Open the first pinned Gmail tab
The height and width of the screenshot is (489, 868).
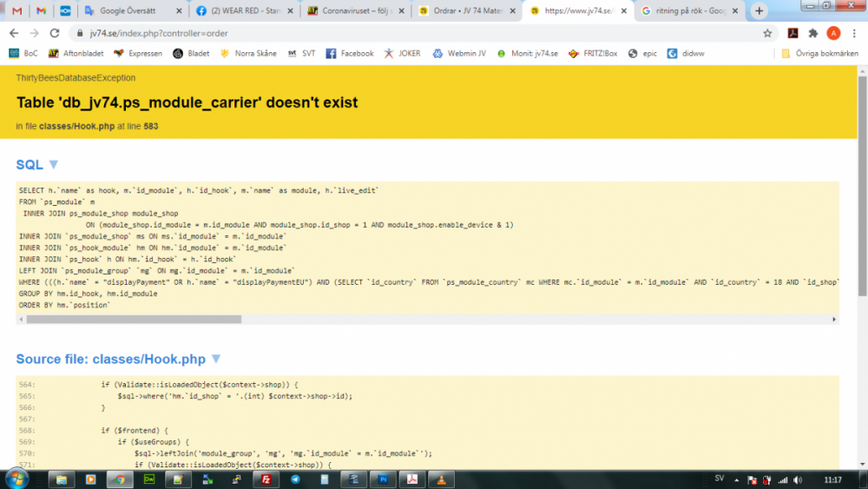[17, 11]
